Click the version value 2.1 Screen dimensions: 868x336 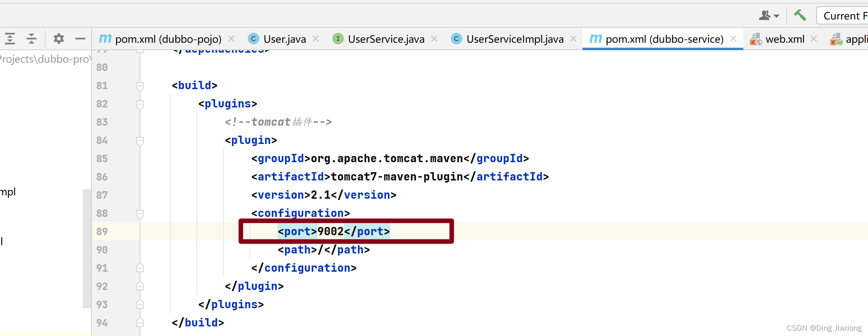(321, 195)
